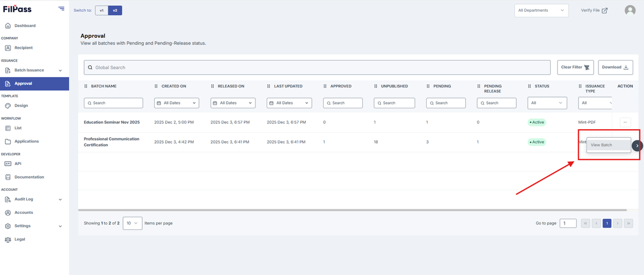Open the user profile avatar
This screenshot has width=644, height=275.
(x=630, y=10)
